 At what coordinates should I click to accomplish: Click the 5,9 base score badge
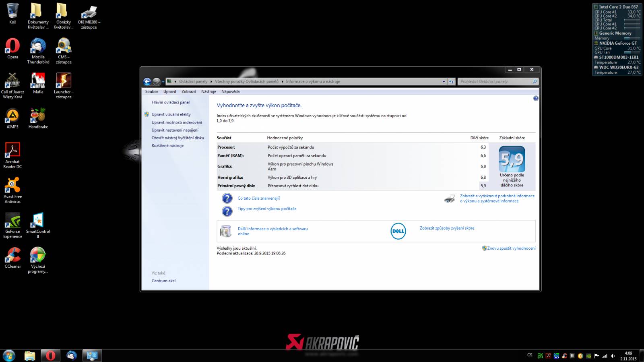tap(512, 159)
